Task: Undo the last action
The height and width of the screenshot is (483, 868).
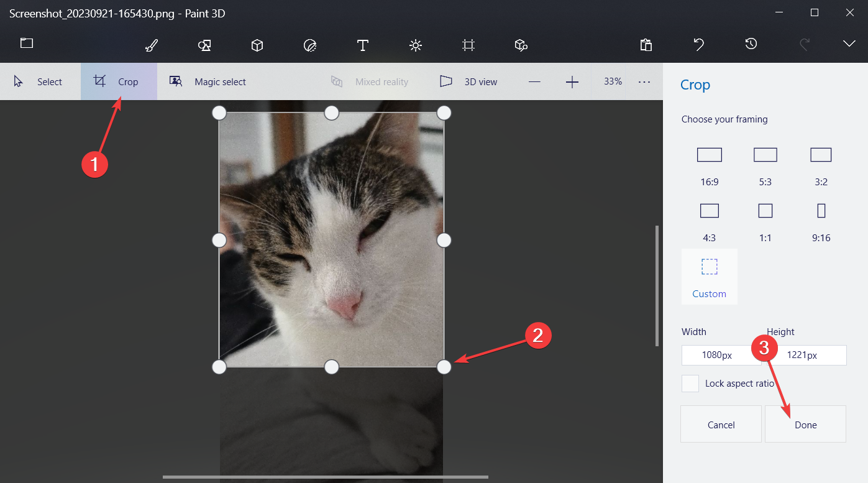Action: [x=698, y=44]
